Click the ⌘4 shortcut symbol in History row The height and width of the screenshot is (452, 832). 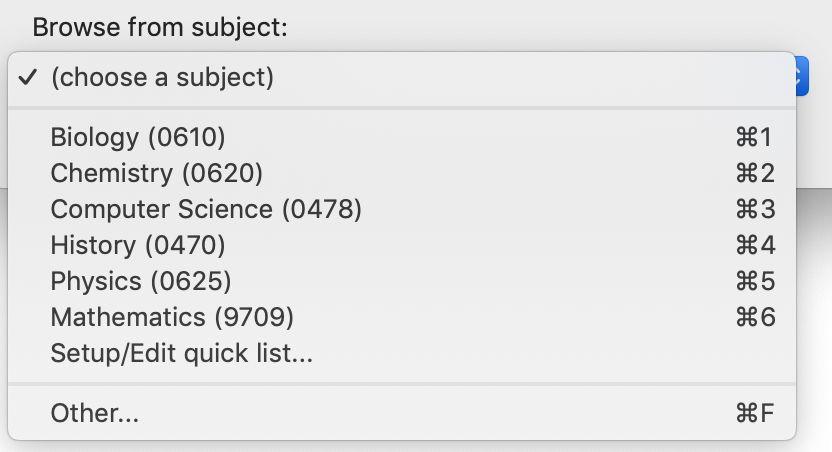[754, 245]
